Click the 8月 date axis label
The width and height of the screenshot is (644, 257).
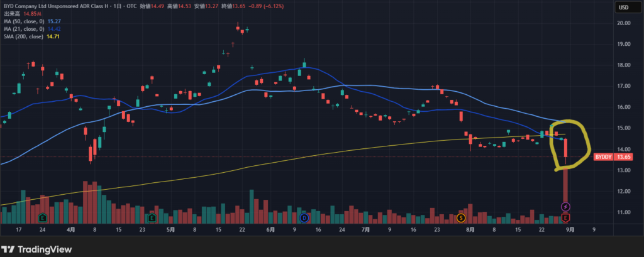pyautogui.click(x=470, y=230)
